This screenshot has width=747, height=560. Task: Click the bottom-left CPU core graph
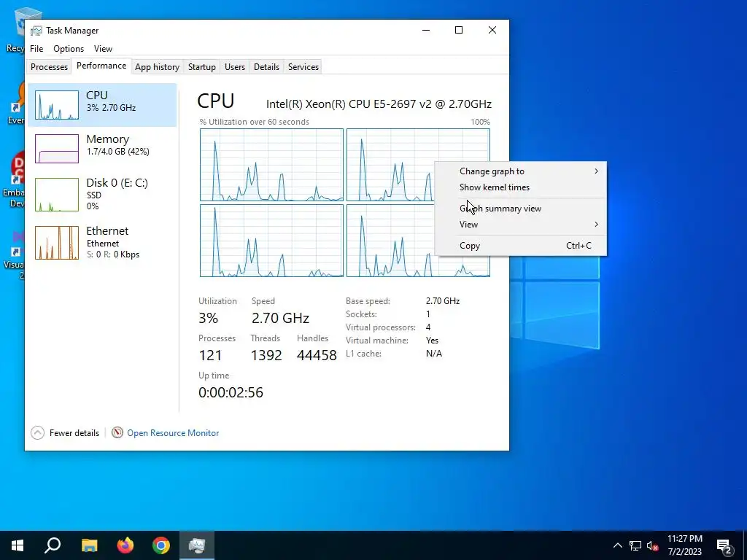point(271,241)
